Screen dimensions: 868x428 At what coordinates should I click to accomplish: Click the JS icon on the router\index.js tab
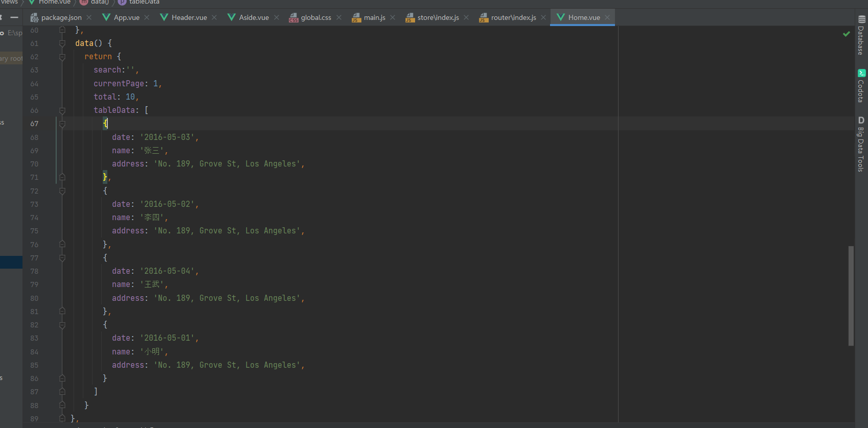tap(484, 18)
